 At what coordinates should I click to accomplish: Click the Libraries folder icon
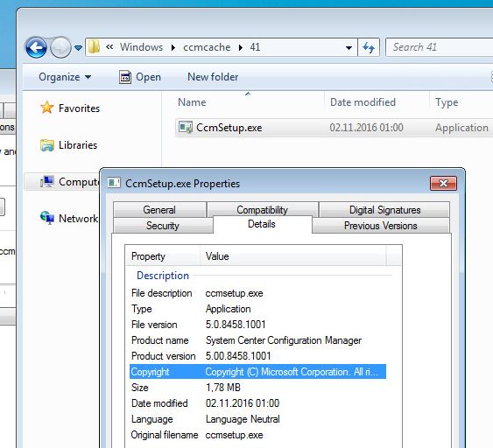[x=47, y=145]
